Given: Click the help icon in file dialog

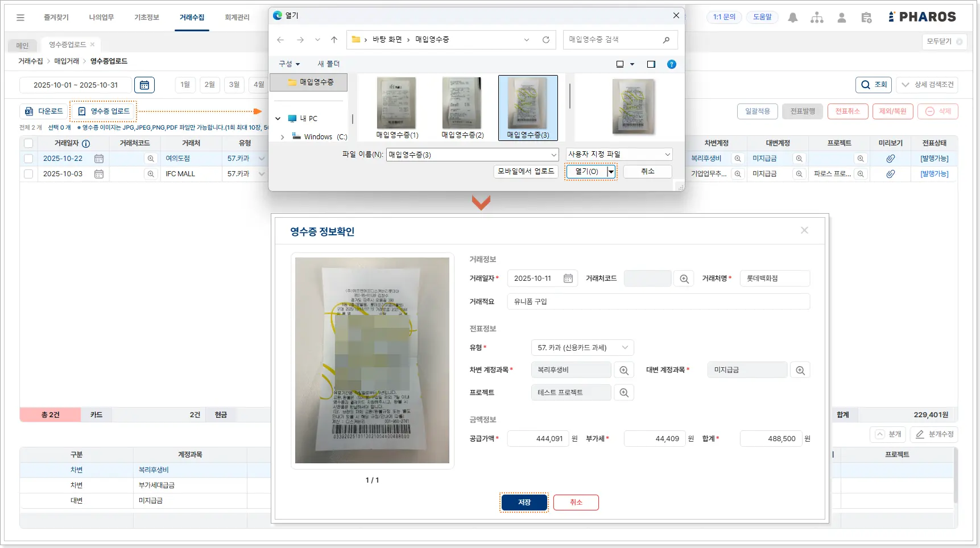Looking at the screenshot, I should click(x=671, y=64).
